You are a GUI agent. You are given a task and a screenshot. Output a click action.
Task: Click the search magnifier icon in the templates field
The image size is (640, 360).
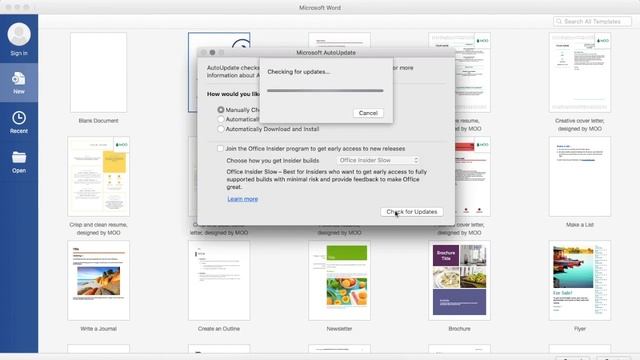tap(559, 21)
